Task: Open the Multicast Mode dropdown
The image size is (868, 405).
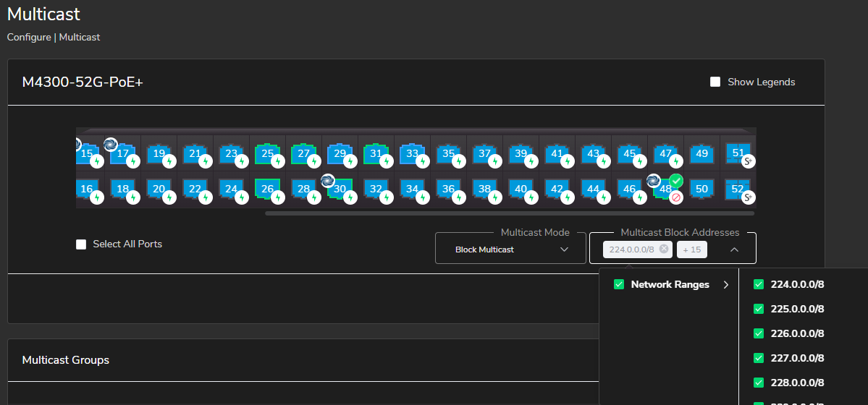Action: [x=510, y=250]
